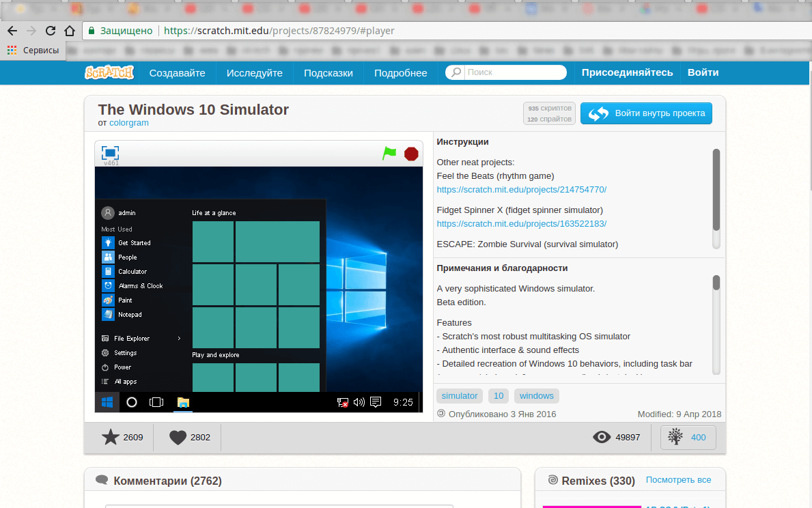Switch the player to fullscreen mode
This screenshot has height=508, width=812.
pyautogui.click(x=111, y=153)
